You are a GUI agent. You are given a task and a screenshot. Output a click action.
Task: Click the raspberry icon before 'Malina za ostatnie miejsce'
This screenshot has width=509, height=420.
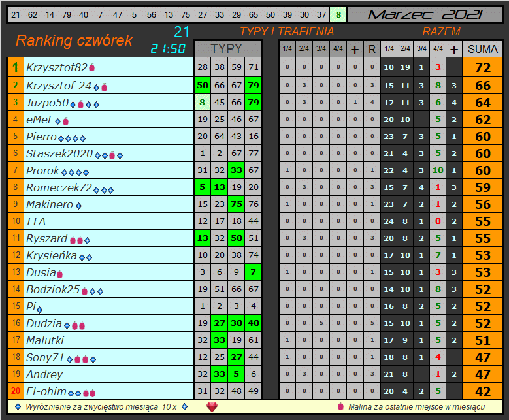340,406
